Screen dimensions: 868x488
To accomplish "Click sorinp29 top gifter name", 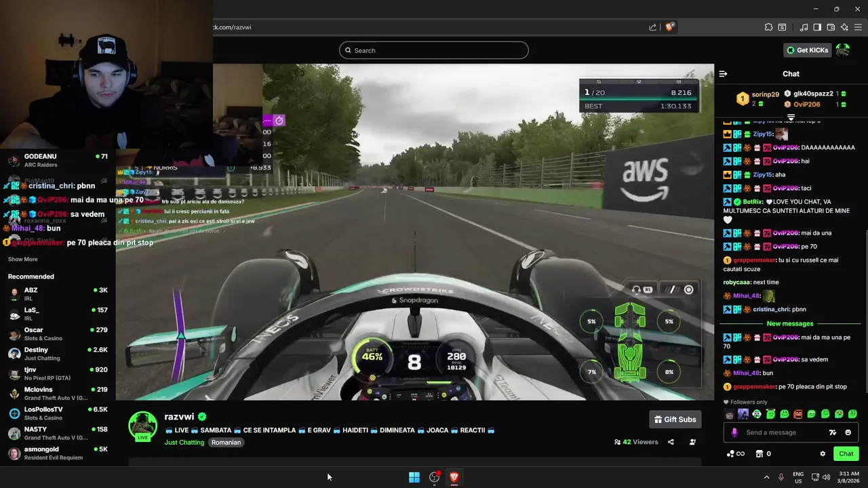I will click(x=765, y=95).
